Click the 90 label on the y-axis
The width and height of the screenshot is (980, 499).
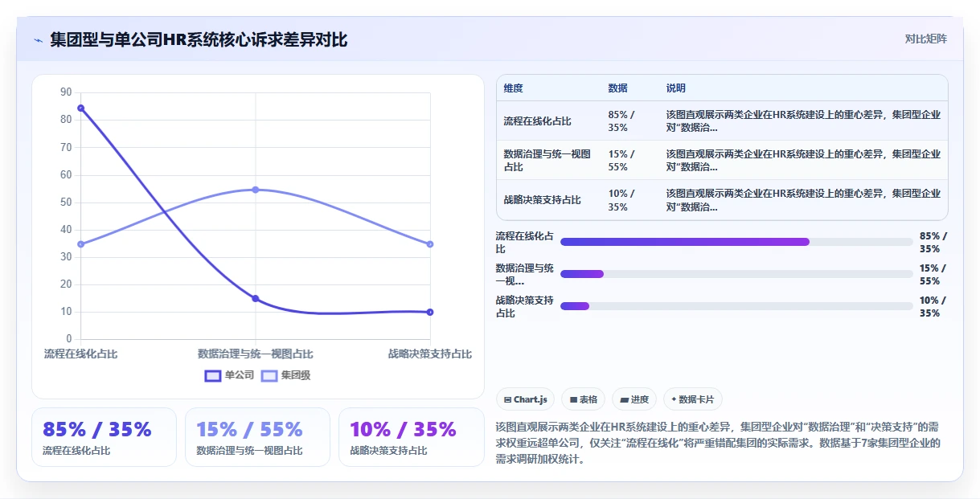coord(66,92)
